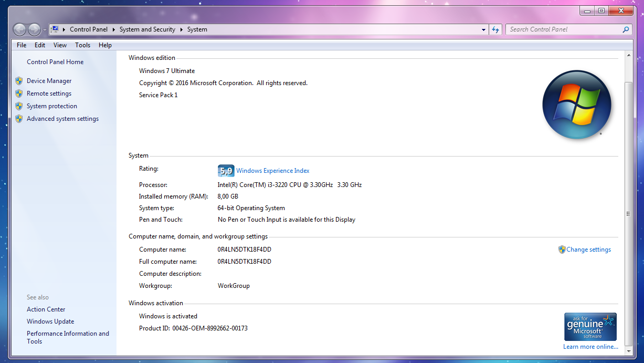Maximize the System window

point(601,11)
